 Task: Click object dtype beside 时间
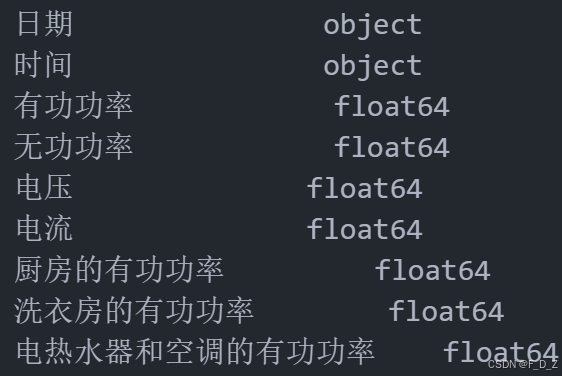coord(372,66)
